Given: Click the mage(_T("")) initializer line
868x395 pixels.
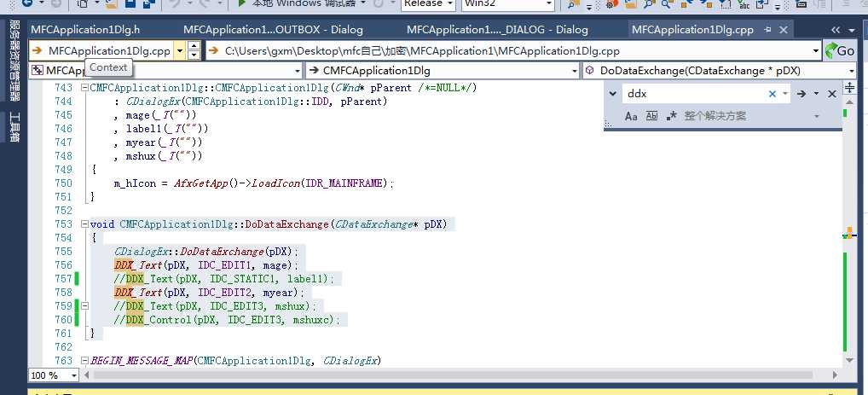Looking at the screenshot, I should tap(155, 115).
